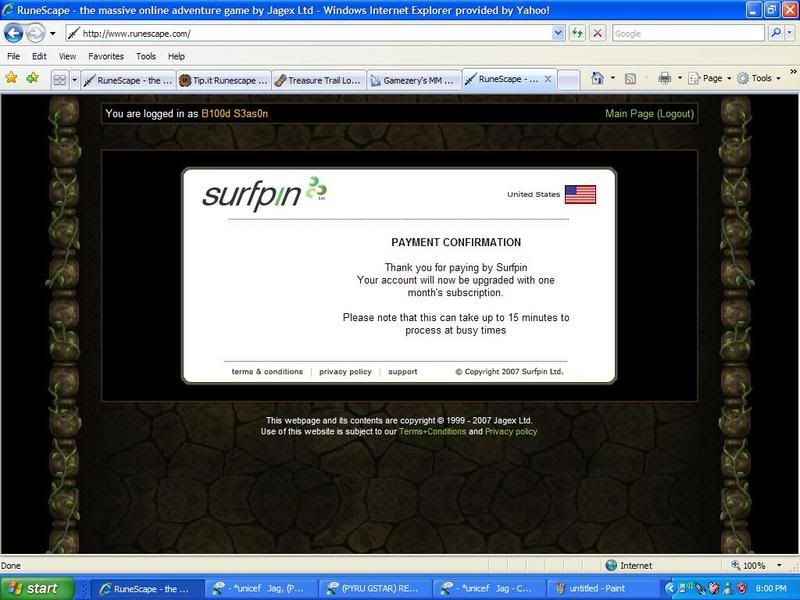Open Surfpin terms & conditions link
The image size is (800, 600).
[x=267, y=371]
